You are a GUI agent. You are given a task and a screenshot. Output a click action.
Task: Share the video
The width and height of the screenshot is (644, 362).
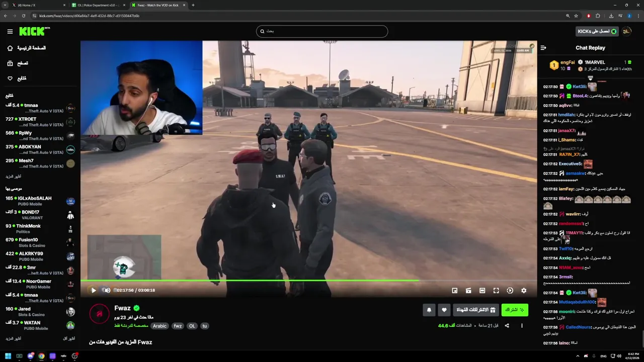coord(507,326)
